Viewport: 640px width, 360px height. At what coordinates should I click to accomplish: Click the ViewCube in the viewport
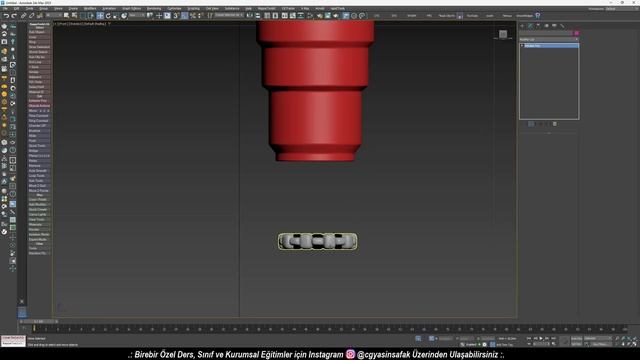(503, 34)
